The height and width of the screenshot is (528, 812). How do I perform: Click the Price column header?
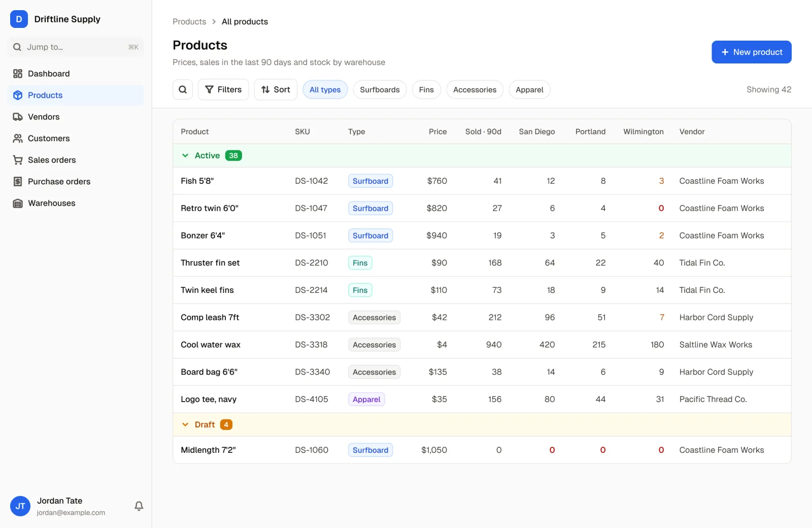[437, 131]
